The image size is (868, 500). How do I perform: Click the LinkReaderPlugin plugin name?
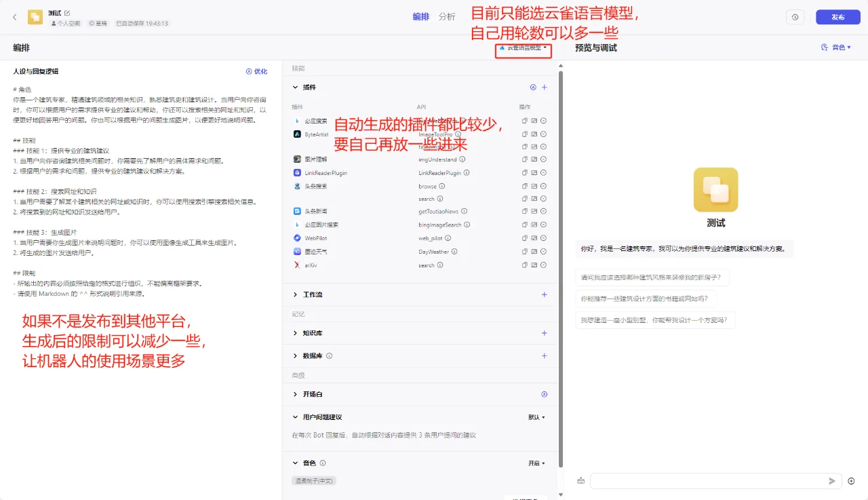[x=326, y=173]
